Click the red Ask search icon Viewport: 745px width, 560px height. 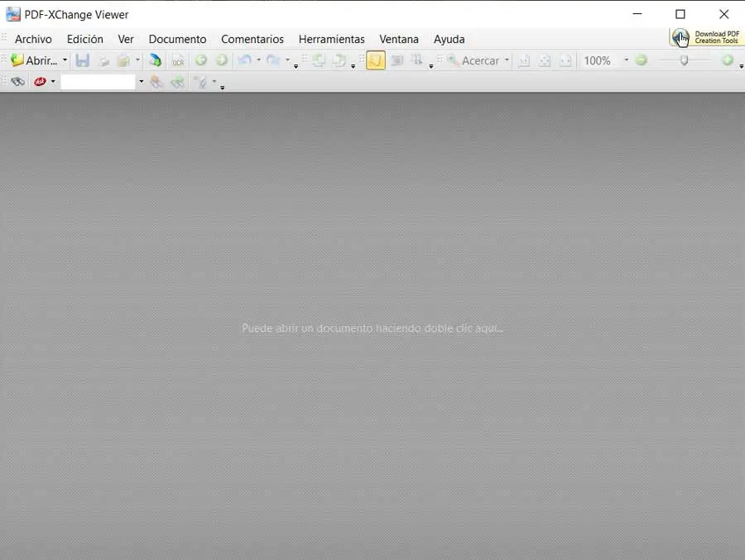coord(40,82)
